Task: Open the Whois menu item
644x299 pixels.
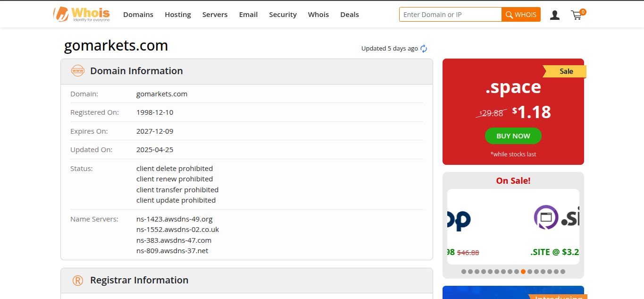Action: [318, 15]
